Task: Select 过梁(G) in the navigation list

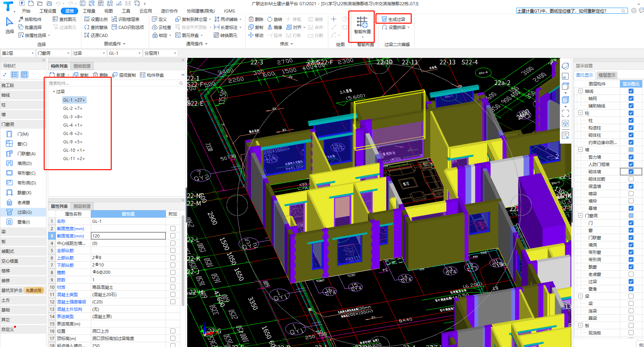Action: 23,212
